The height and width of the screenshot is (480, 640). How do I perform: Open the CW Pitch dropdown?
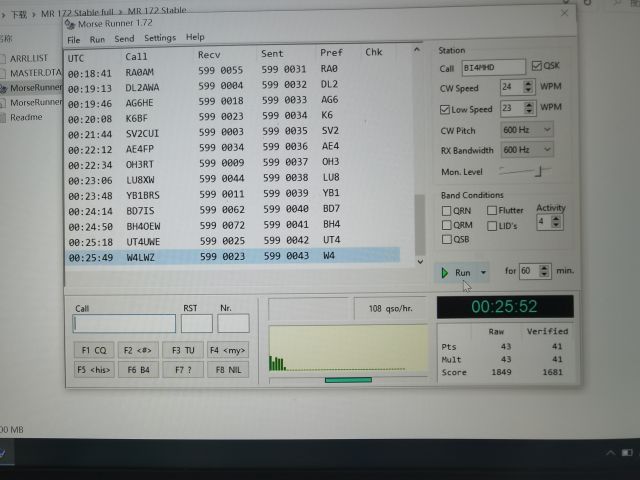click(x=527, y=130)
